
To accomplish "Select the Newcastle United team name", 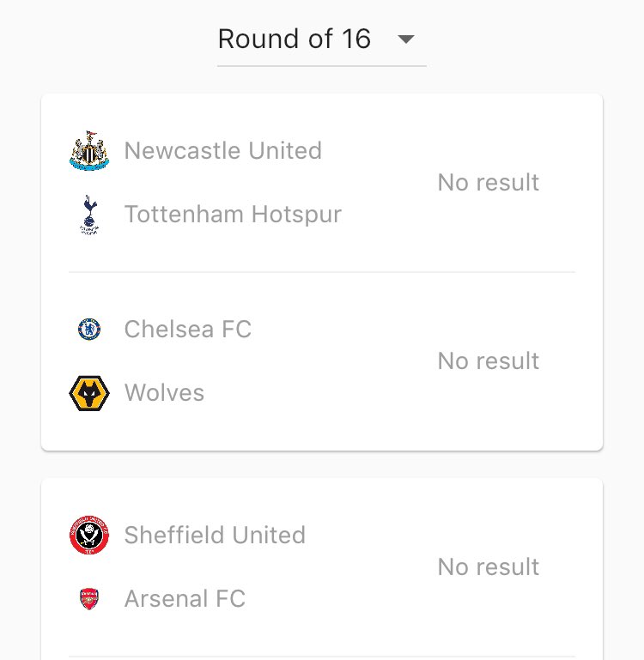I will pos(222,151).
